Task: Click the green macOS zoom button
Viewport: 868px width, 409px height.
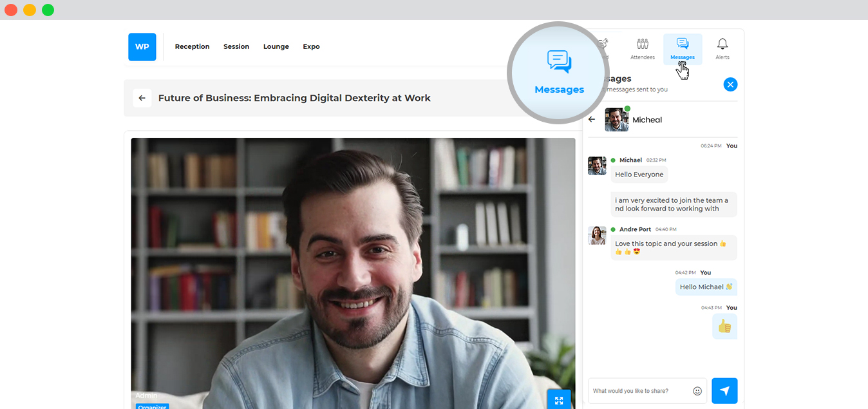Action: tap(48, 10)
